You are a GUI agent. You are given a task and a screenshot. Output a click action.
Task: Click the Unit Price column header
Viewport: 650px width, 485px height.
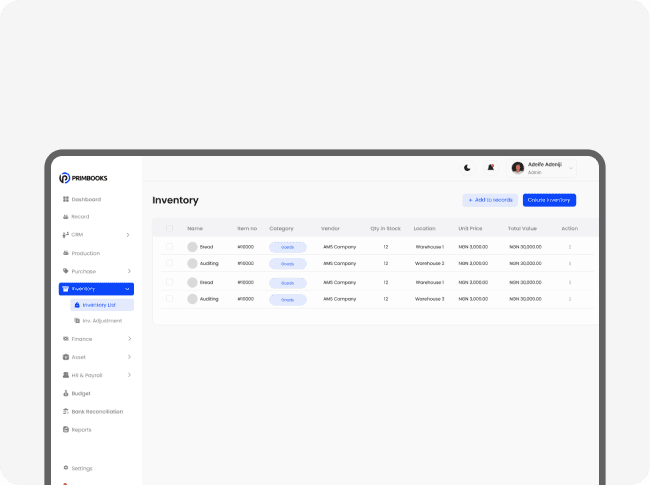pos(470,228)
